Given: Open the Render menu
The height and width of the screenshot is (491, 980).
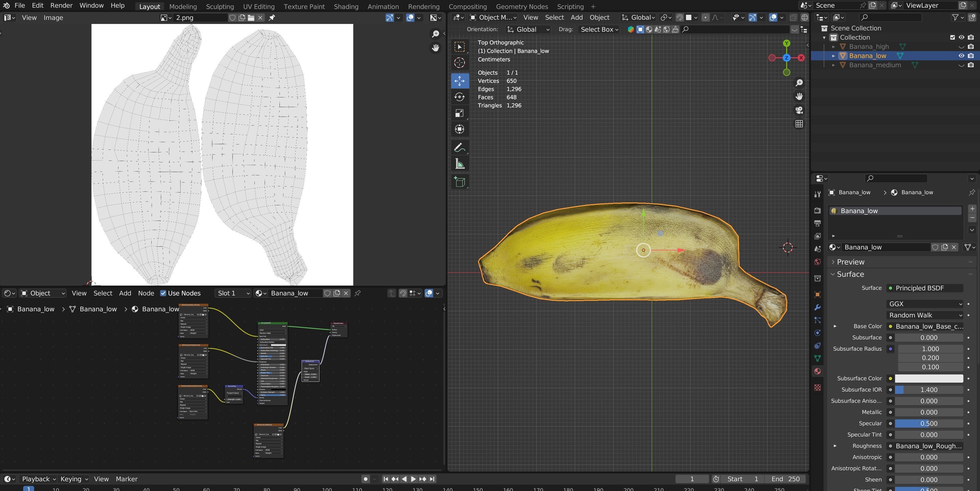Looking at the screenshot, I should (x=61, y=5).
